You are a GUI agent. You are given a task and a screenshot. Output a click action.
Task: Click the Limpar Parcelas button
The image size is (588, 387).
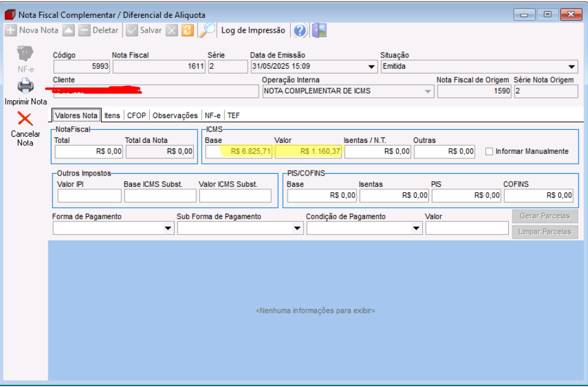pos(545,232)
